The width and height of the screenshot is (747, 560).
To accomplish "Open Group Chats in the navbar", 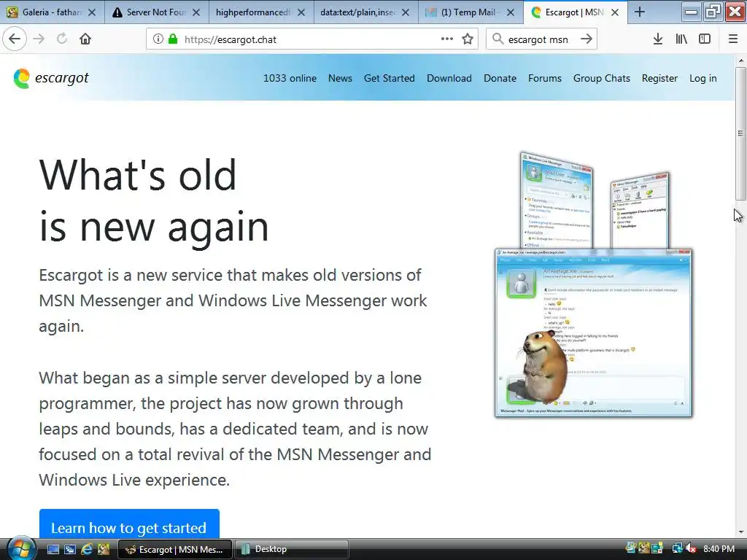I will point(602,78).
